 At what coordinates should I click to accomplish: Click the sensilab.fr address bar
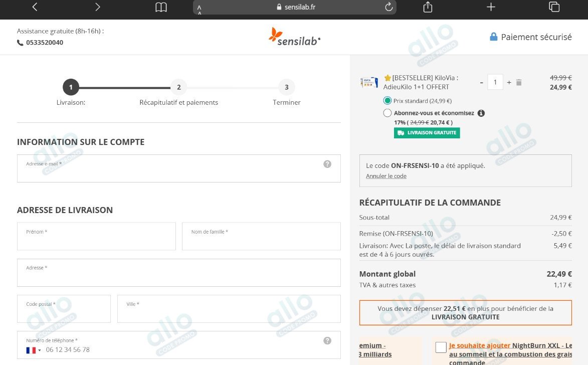click(295, 7)
